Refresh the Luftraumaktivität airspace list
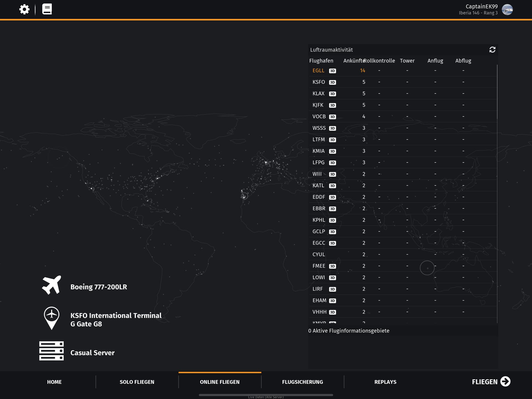 tap(492, 50)
